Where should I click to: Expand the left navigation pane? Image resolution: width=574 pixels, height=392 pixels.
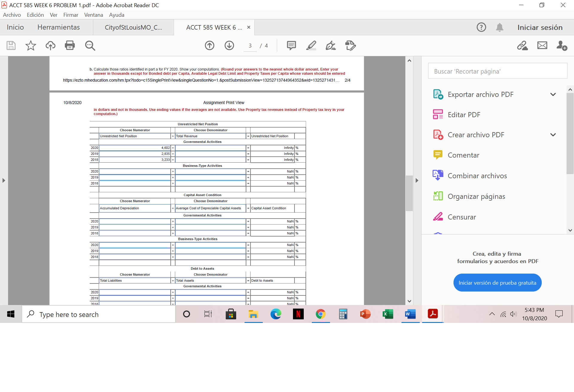(4, 180)
